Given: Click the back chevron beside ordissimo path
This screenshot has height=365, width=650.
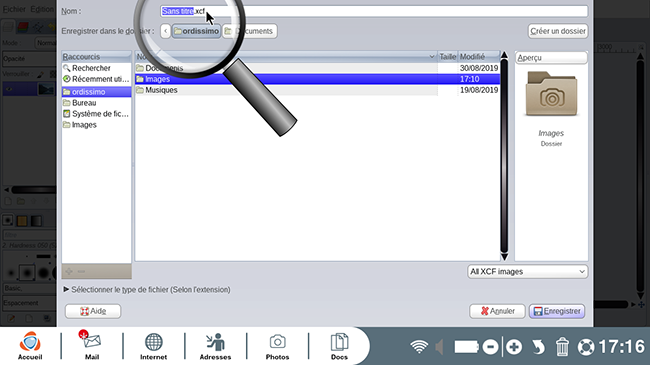Looking at the screenshot, I should click(165, 31).
